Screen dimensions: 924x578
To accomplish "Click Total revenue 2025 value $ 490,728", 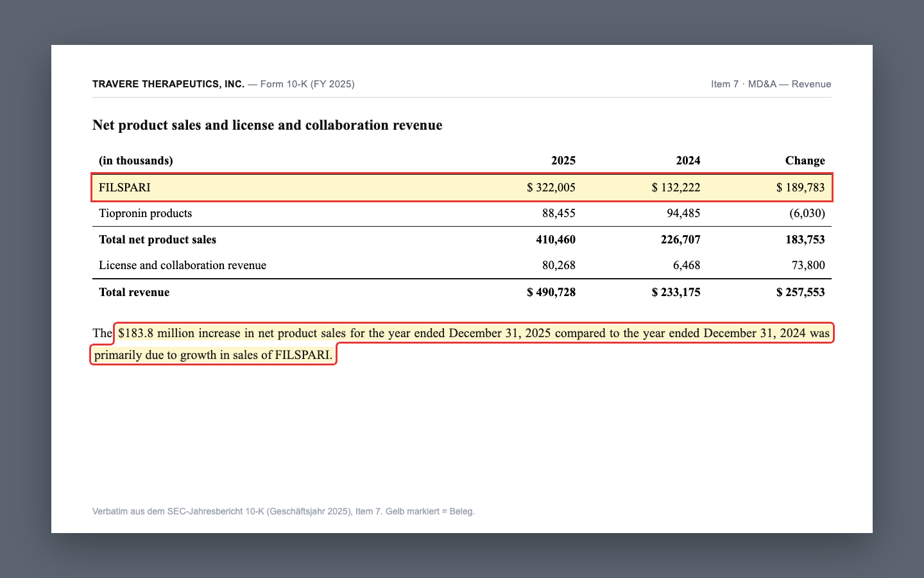I will (551, 292).
